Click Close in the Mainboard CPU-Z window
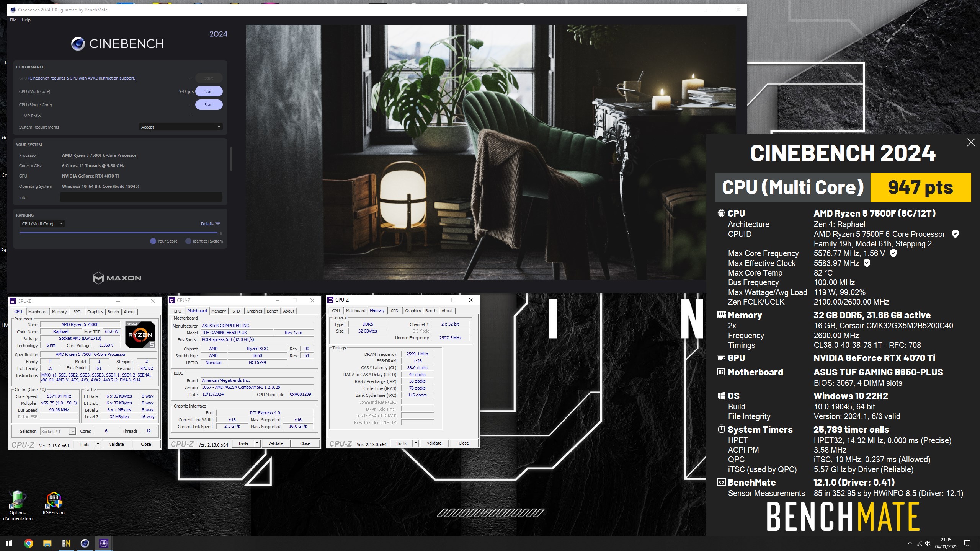 pos(305,443)
